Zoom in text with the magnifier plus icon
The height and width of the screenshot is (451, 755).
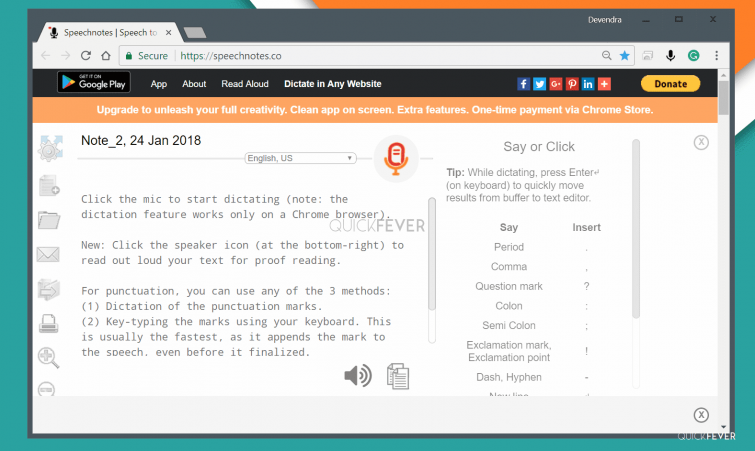(x=49, y=357)
